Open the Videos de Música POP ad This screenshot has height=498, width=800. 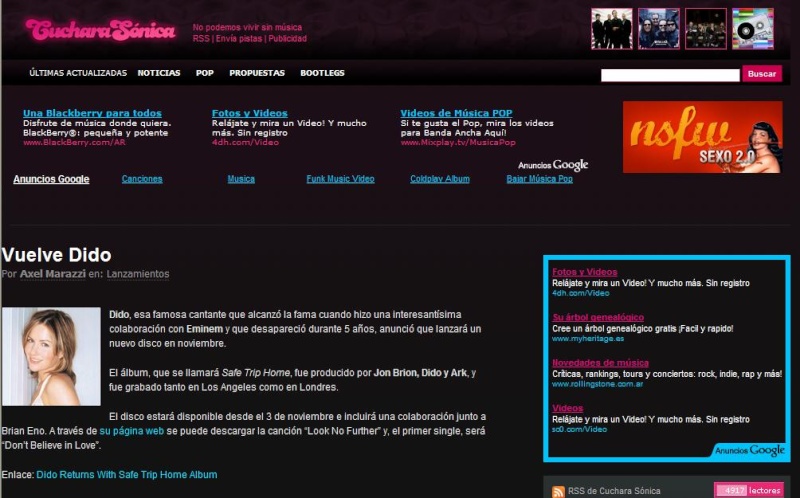[456, 113]
